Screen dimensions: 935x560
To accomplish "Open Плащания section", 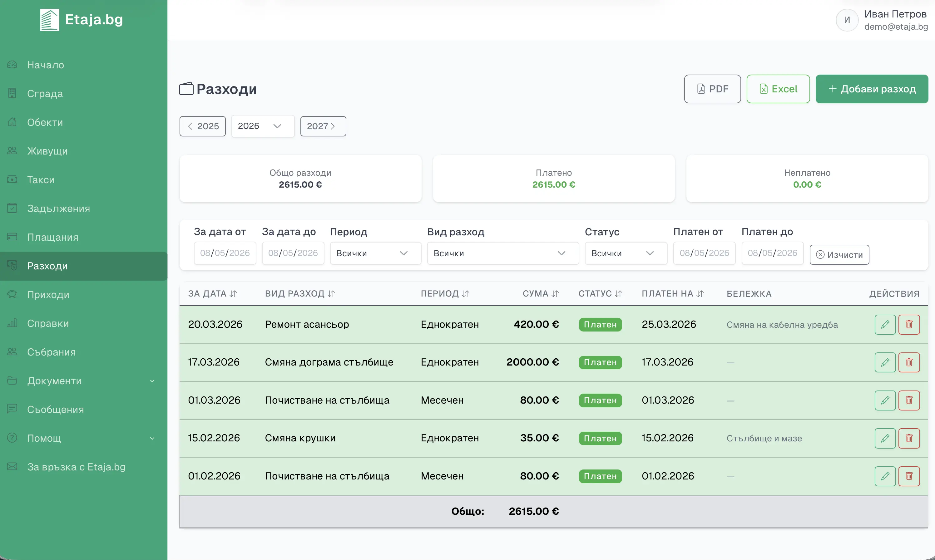I will pos(83,237).
